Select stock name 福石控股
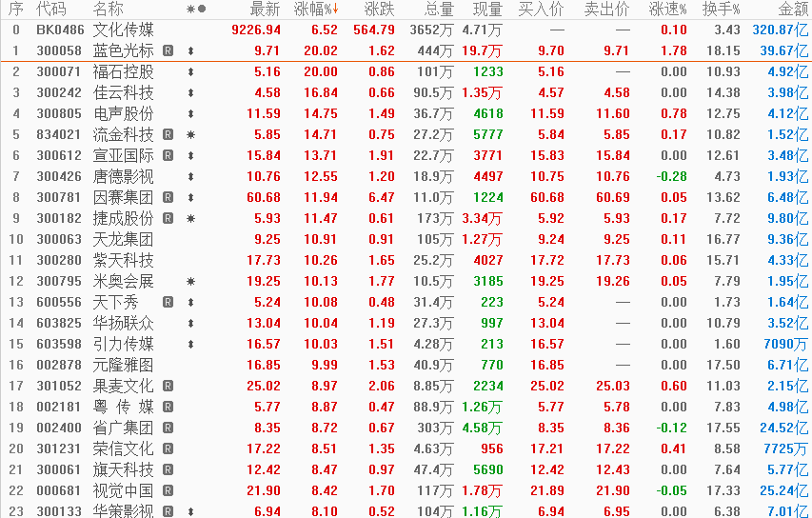This screenshot has width=812, height=518. tap(123, 72)
